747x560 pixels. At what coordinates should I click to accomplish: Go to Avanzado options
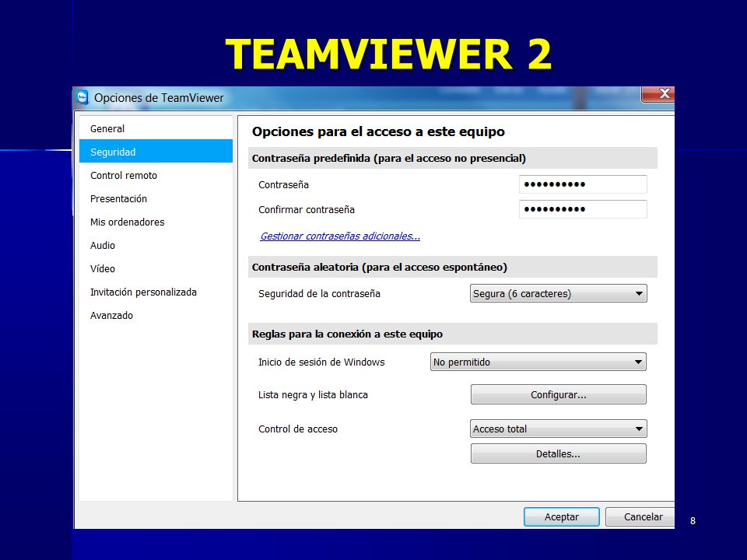[156, 315]
